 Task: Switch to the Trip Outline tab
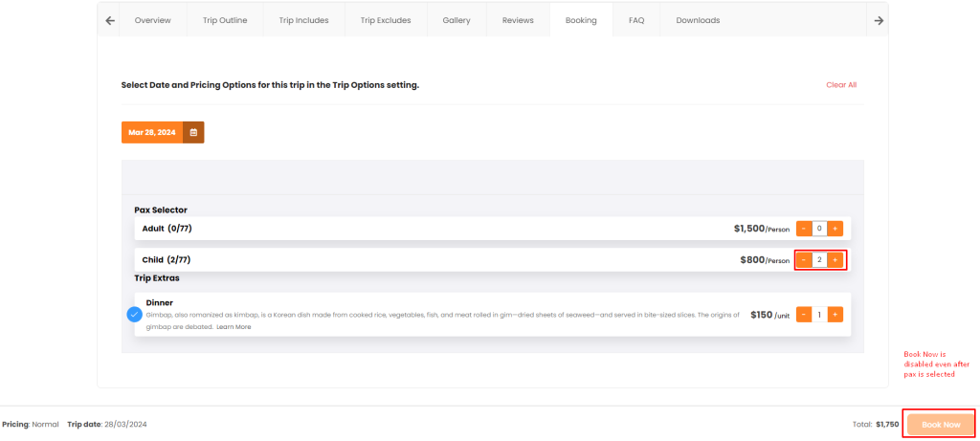(225, 20)
